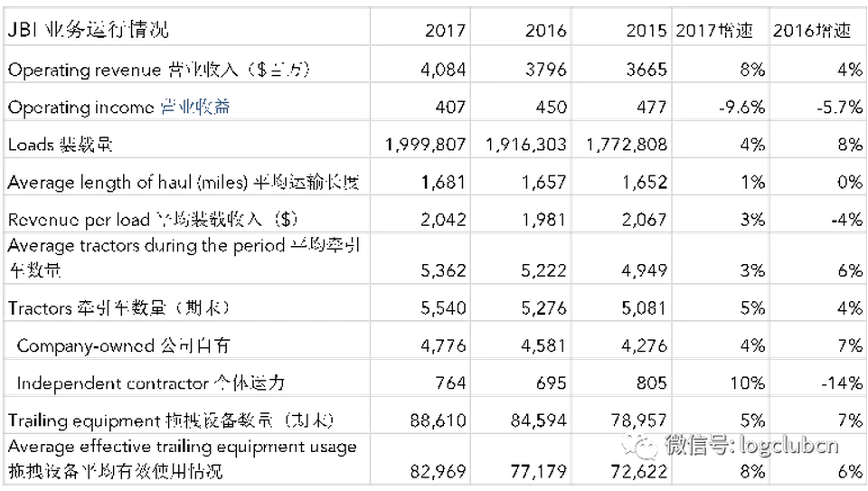868x491 pixels.
Task: Select the haul length value 1,681
Action: [x=443, y=182]
